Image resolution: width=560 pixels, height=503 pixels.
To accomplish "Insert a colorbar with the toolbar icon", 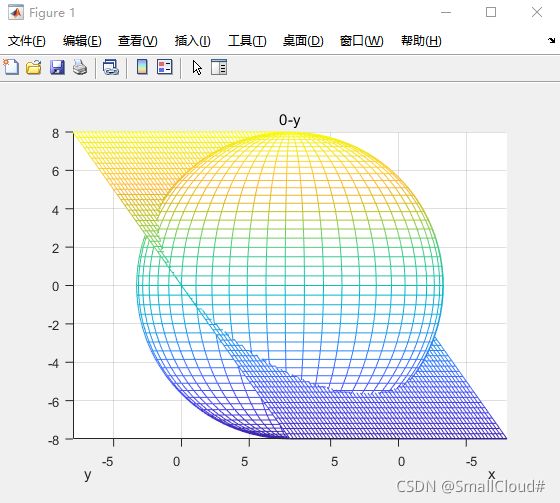I will [x=142, y=67].
